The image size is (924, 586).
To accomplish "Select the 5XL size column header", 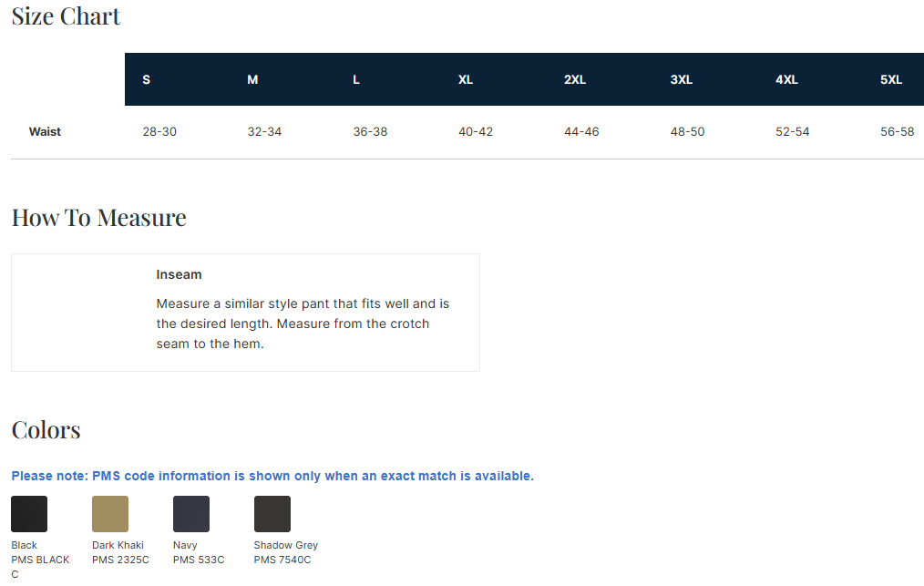I will tap(891, 79).
